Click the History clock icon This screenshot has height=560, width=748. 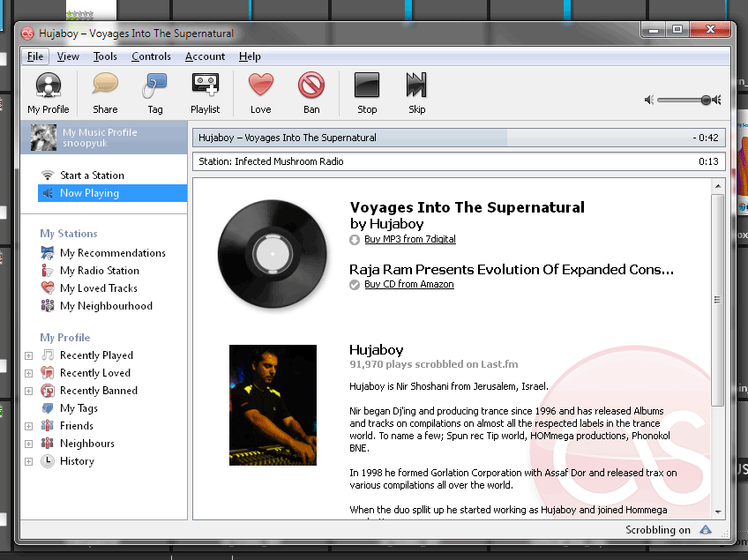click(48, 460)
